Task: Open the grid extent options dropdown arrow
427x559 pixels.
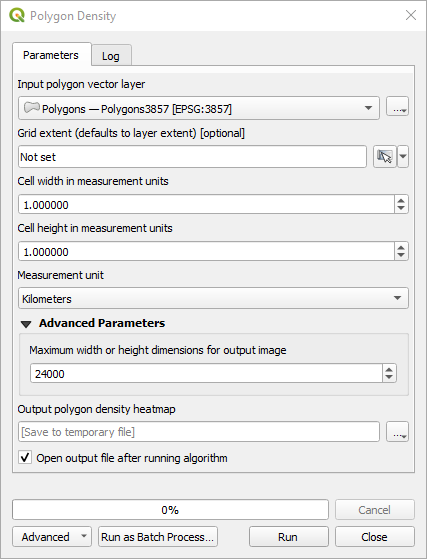Action: pyautogui.click(x=403, y=157)
